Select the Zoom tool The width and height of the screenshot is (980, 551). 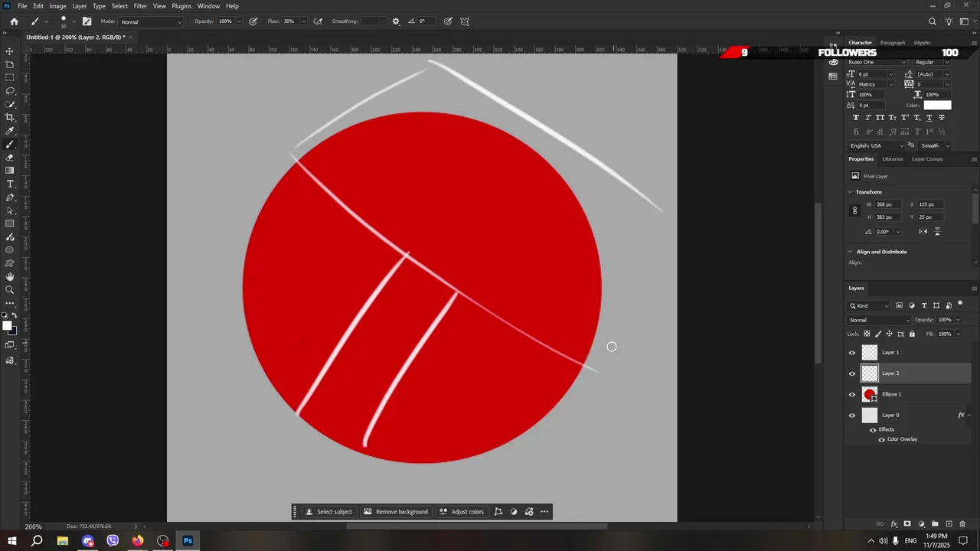[10, 290]
